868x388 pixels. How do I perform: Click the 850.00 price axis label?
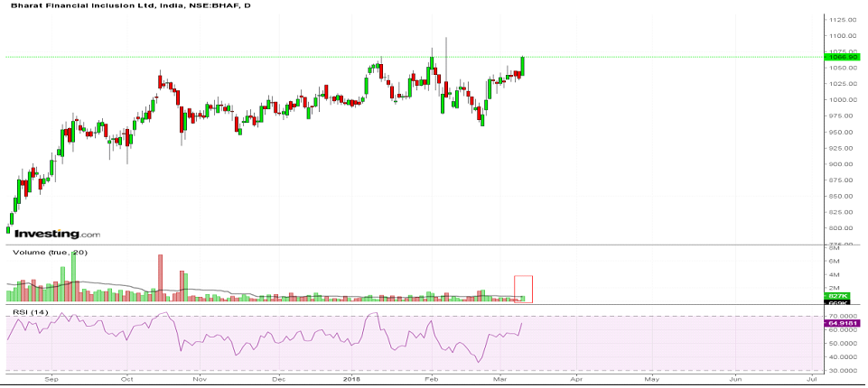843,196
